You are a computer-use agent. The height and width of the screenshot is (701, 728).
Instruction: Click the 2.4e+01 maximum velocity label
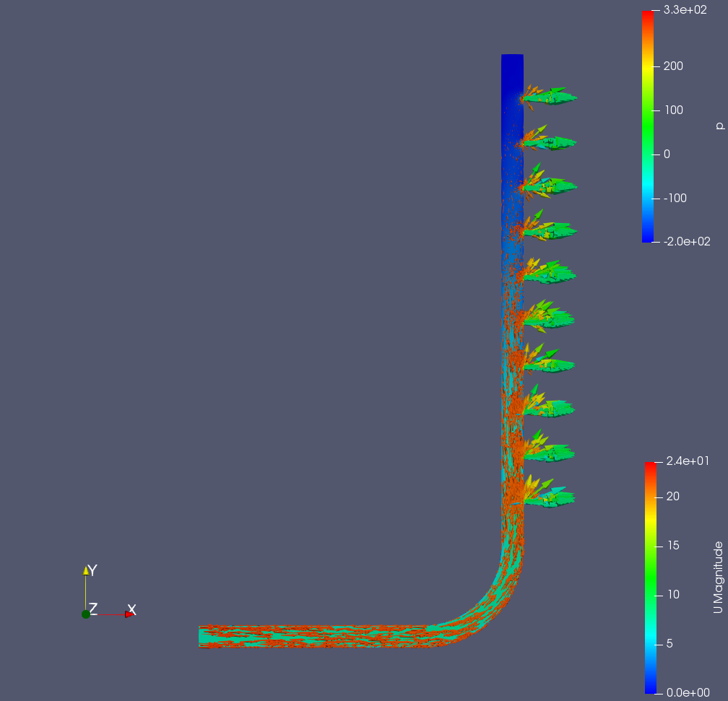pyautogui.click(x=686, y=461)
